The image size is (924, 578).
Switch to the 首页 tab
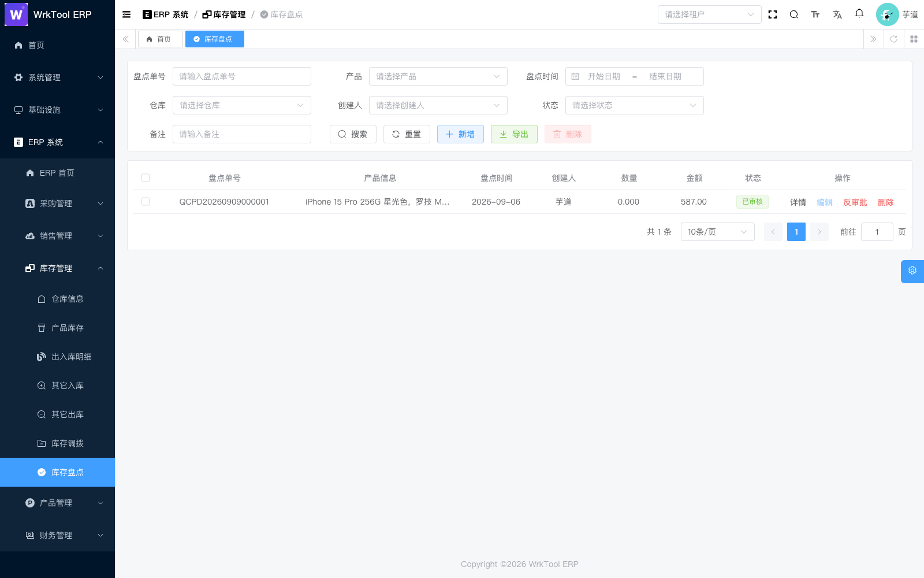[160, 39]
